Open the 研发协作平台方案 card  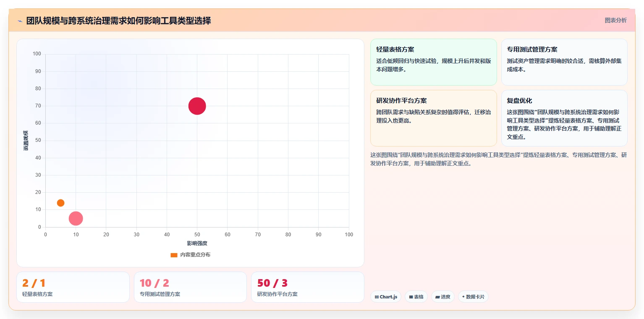434,118
